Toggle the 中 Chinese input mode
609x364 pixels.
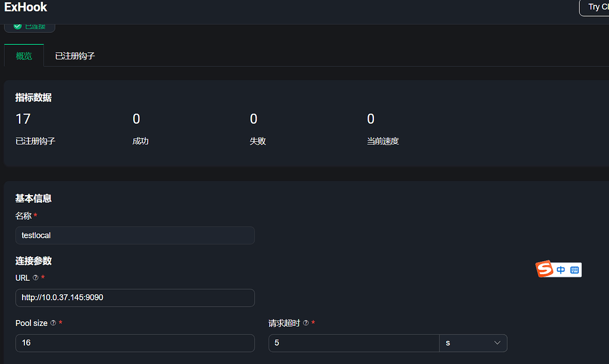click(561, 270)
